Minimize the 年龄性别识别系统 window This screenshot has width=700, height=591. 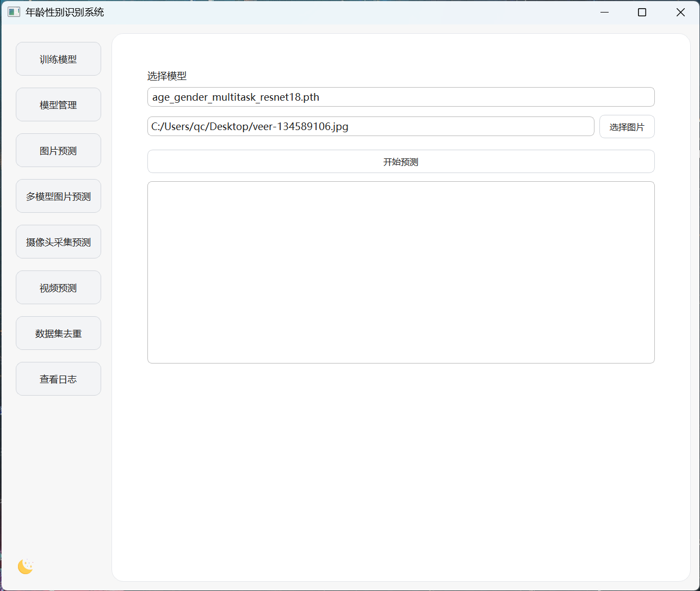click(604, 12)
